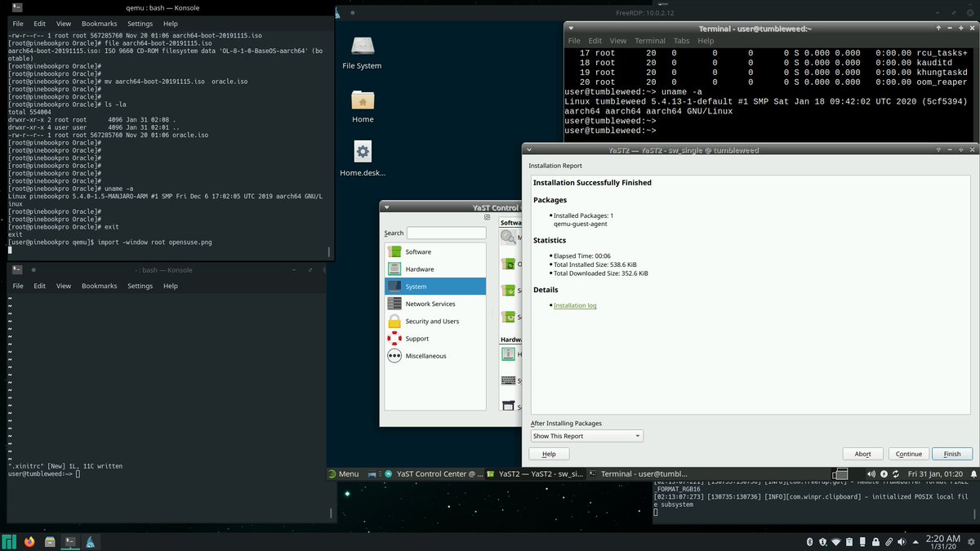The height and width of the screenshot is (551, 980).
Task: Open the magnifier module icon under Software
Action: coord(509,237)
